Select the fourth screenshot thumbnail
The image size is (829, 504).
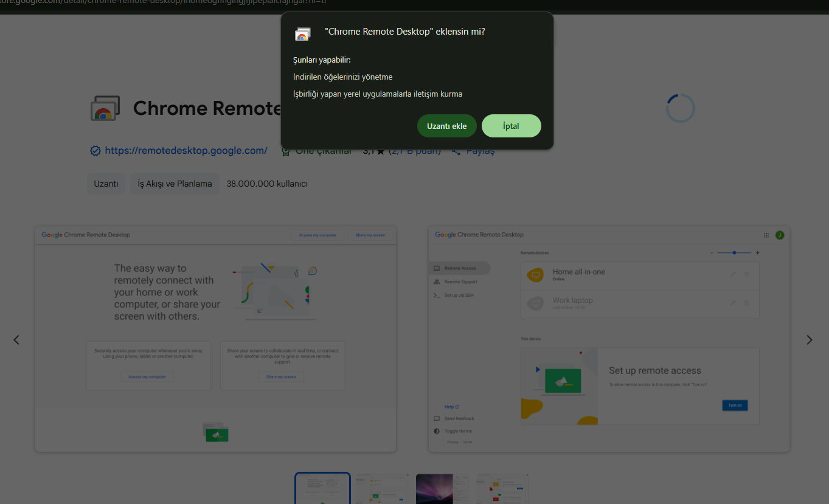(502, 489)
